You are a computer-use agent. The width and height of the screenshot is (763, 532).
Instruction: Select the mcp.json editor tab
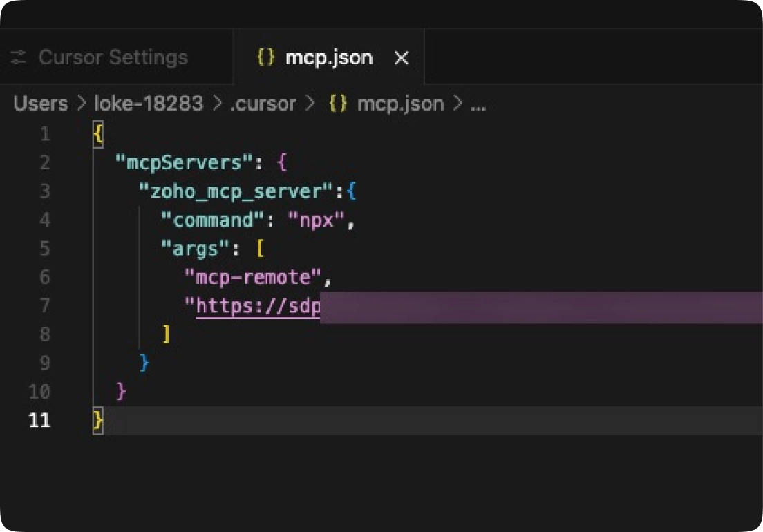tap(329, 57)
